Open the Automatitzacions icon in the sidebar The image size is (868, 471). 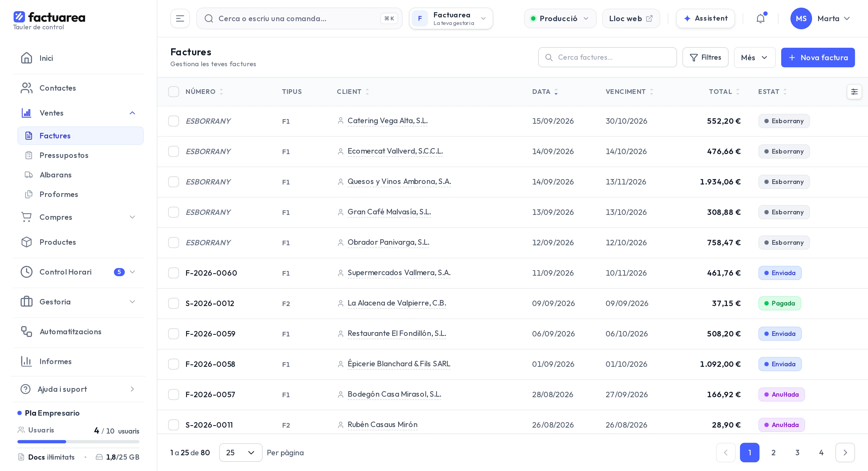[x=26, y=332]
